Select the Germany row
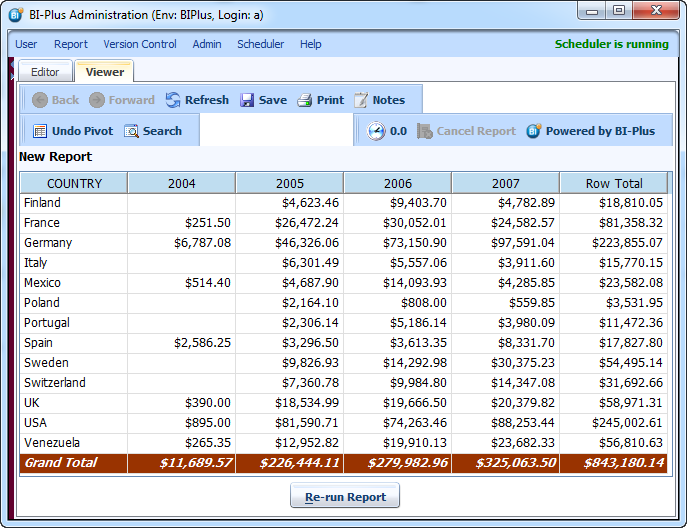Screen dimensions: 687x528 pyautogui.click(x=48, y=243)
